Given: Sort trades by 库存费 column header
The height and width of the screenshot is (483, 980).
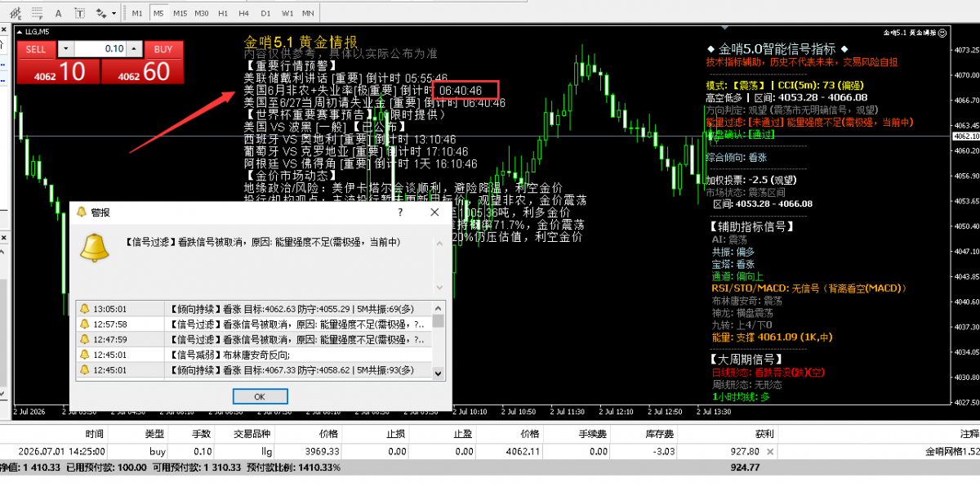Looking at the screenshot, I should point(658,434).
